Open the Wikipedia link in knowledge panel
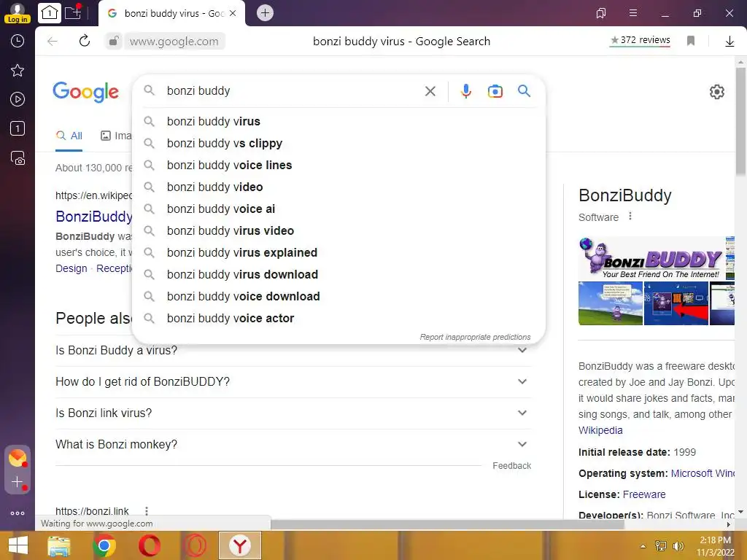Image resolution: width=747 pixels, height=560 pixels. point(600,430)
